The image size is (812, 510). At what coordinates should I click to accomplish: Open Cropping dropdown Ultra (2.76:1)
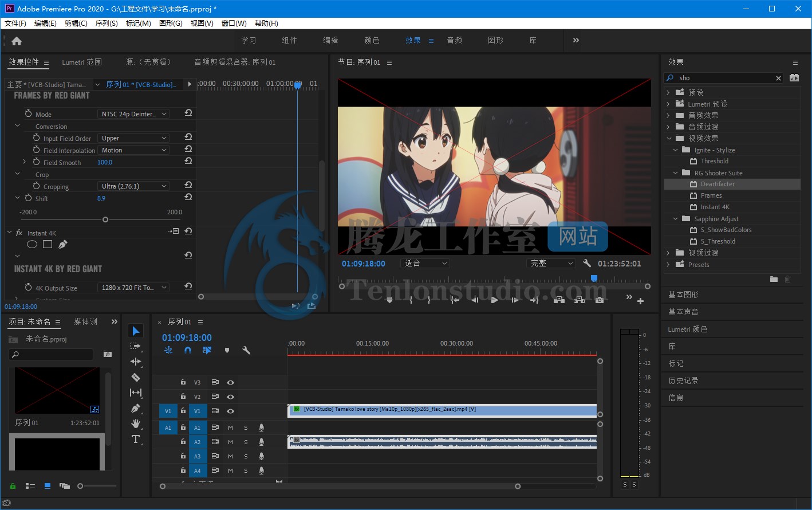click(x=133, y=186)
